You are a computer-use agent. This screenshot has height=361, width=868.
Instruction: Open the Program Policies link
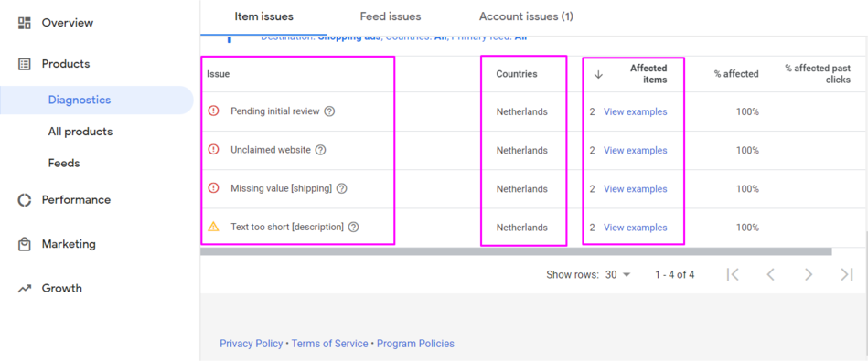(x=416, y=344)
